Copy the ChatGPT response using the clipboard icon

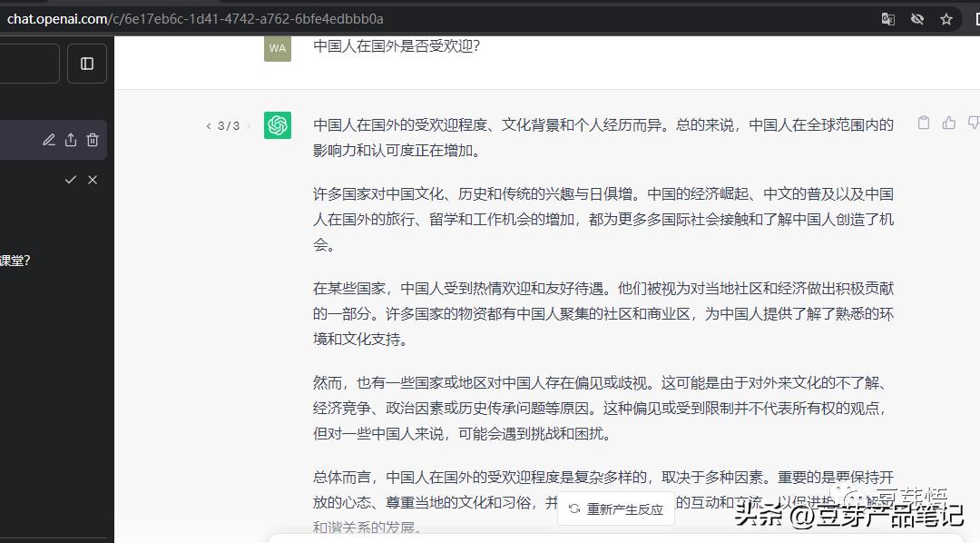[x=923, y=123]
